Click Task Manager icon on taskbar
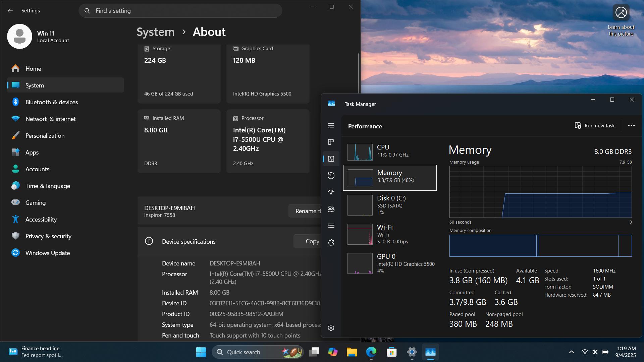The height and width of the screenshot is (362, 644). tap(430, 352)
